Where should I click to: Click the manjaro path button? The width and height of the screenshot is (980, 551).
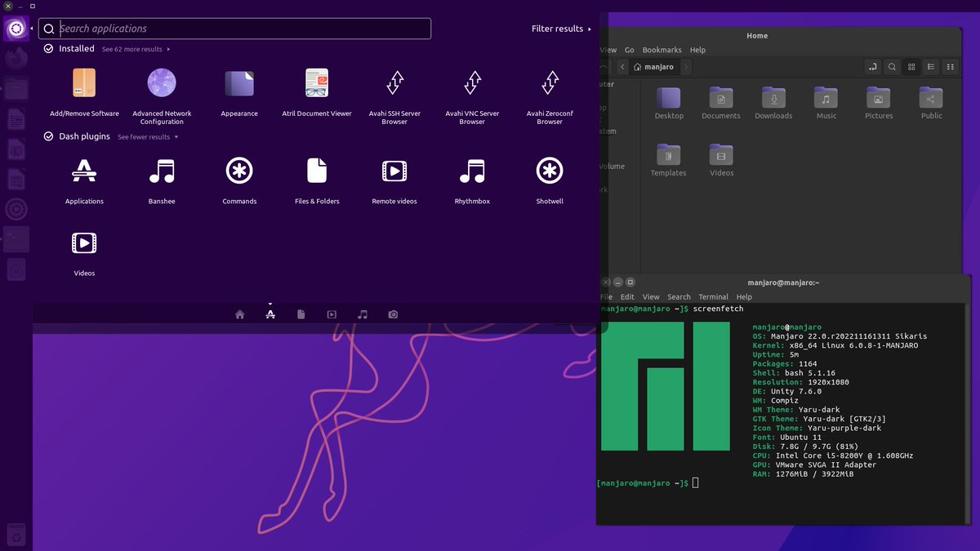pyautogui.click(x=655, y=67)
